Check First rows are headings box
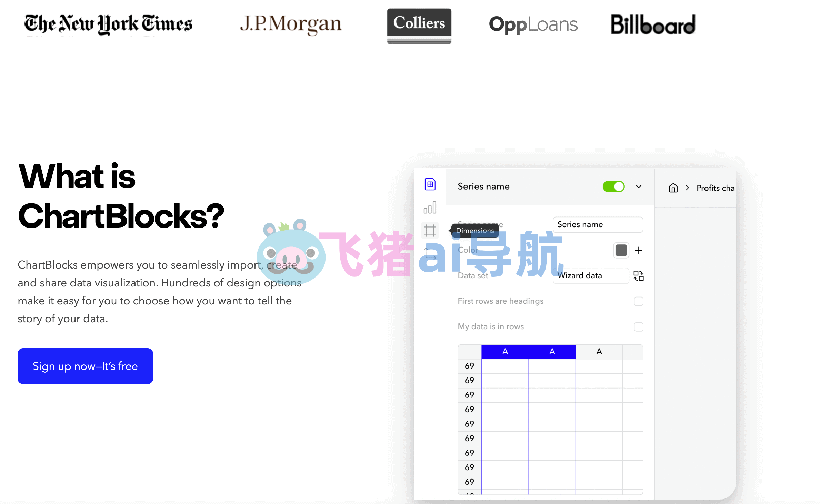Screen dimensions: 820x504 pos(638,301)
